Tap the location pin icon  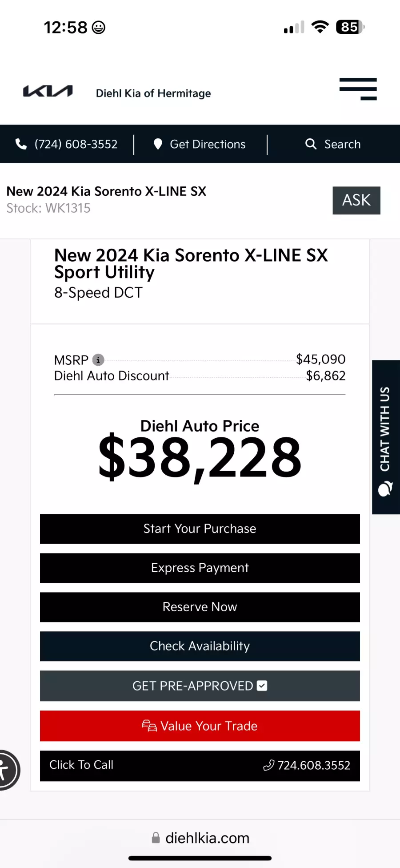click(158, 144)
